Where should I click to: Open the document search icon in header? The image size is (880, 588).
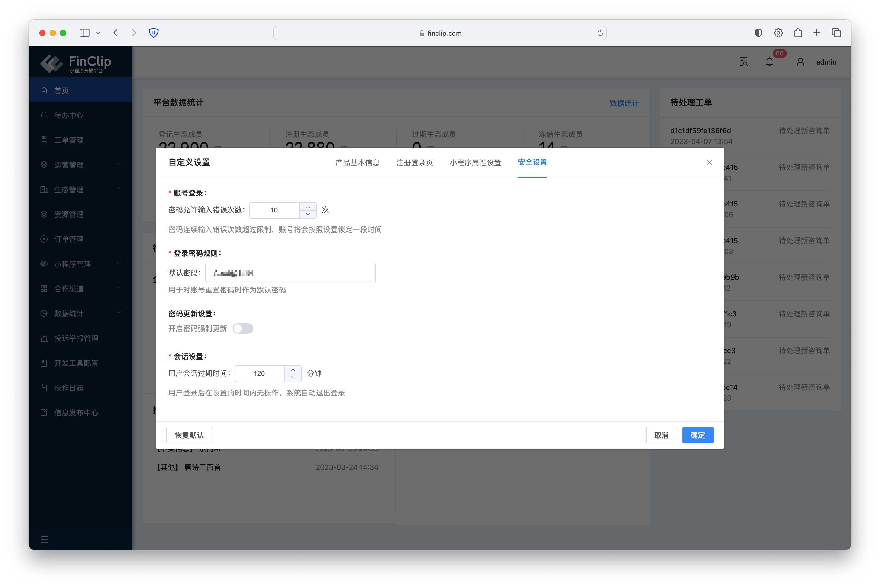point(743,62)
